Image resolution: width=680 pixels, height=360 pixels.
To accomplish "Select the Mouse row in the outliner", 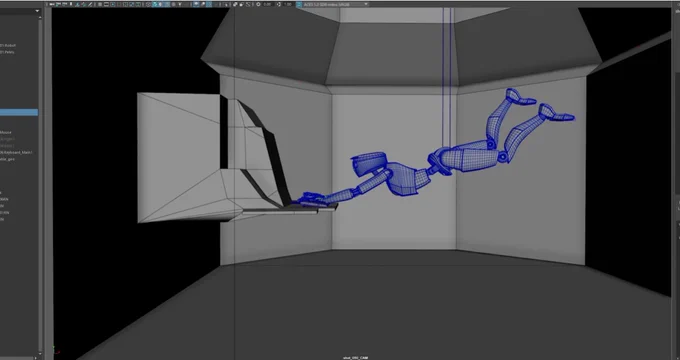I will point(6,132).
